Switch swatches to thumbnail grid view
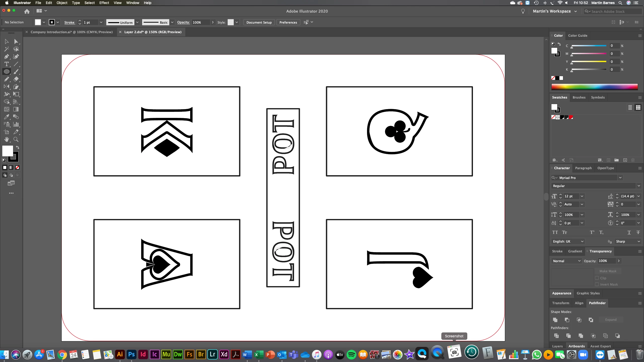The width and height of the screenshot is (644, 362). coord(638,108)
